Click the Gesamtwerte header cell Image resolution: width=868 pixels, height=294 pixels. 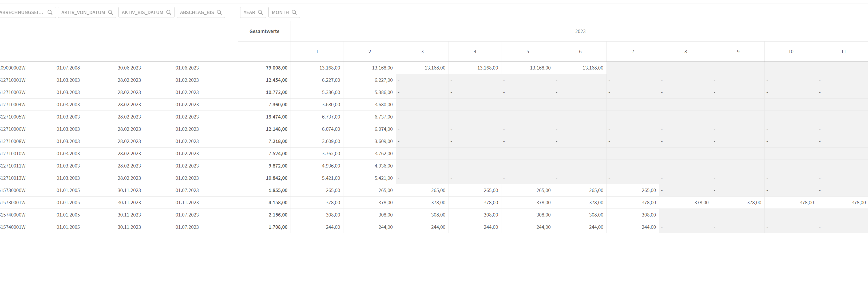click(x=264, y=31)
